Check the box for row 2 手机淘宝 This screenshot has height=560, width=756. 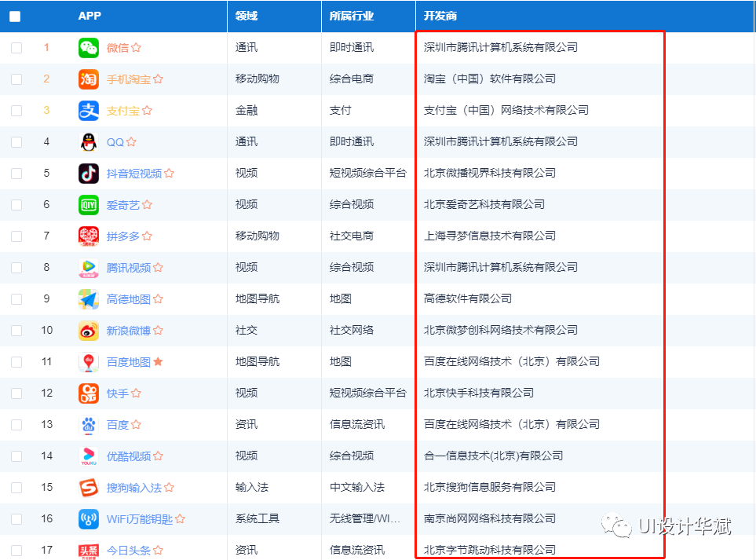click(16, 79)
